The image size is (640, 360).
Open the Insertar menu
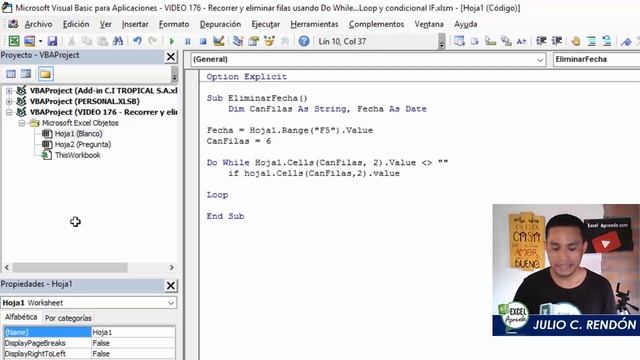click(x=135, y=24)
